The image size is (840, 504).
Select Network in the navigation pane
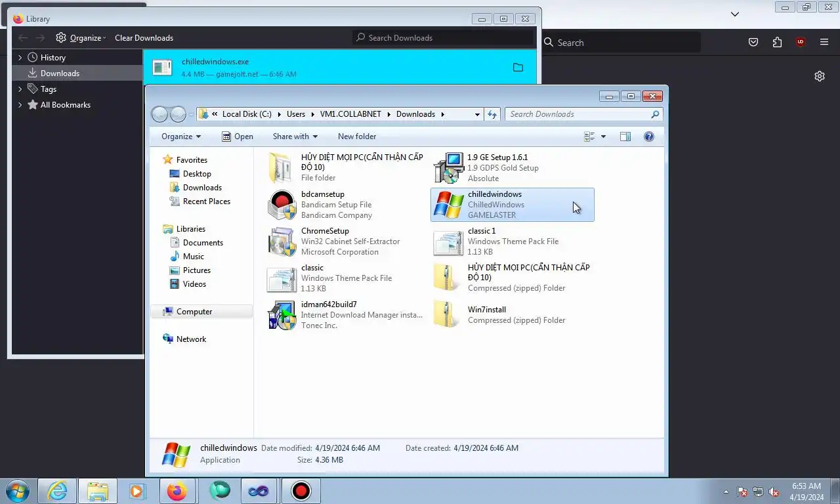191,339
